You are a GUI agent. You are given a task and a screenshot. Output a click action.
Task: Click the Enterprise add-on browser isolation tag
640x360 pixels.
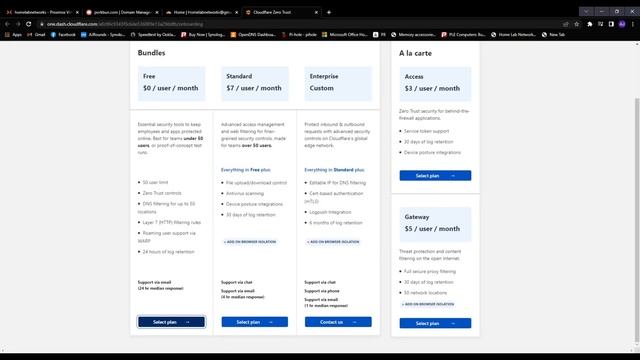pos(333,242)
